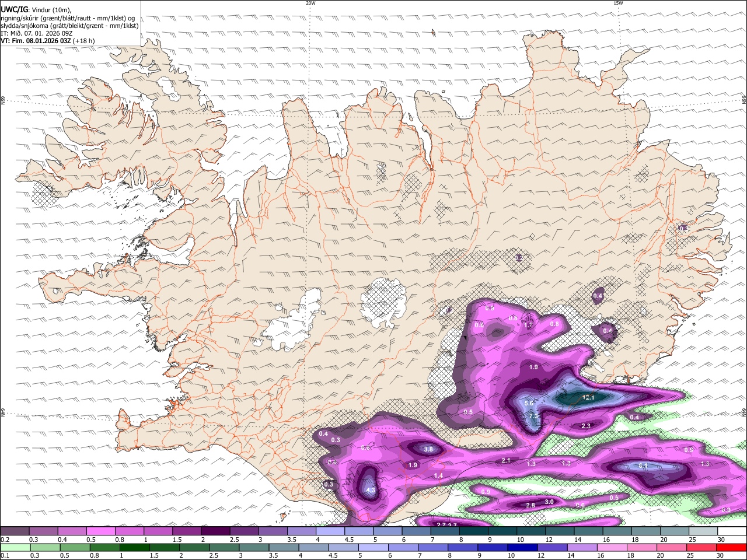The width and height of the screenshot is (747, 560).
Task: Click the 15W longitude label
Action: pyautogui.click(x=618, y=3)
